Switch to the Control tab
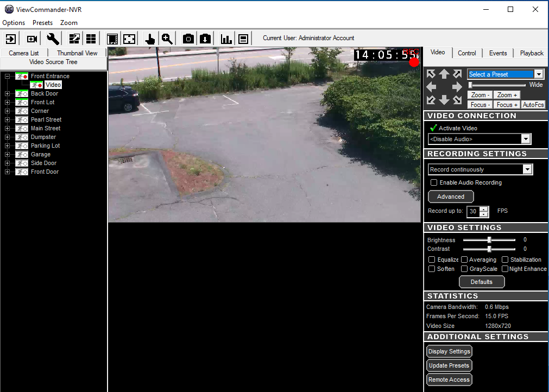Screen dimensions: 549x392 (x=466, y=53)
